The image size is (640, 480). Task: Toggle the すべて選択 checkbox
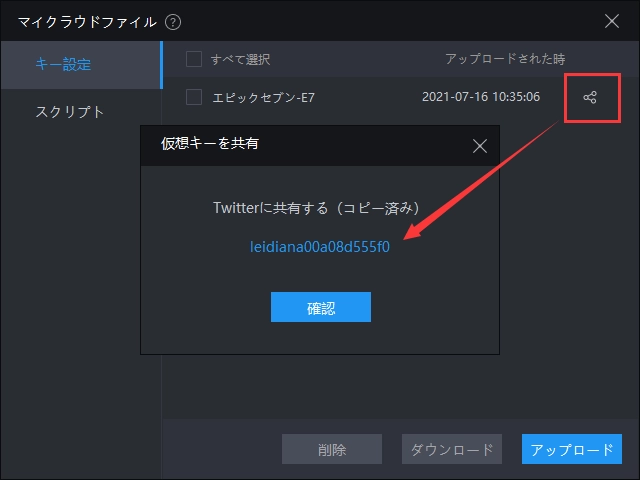coord(194,59)
